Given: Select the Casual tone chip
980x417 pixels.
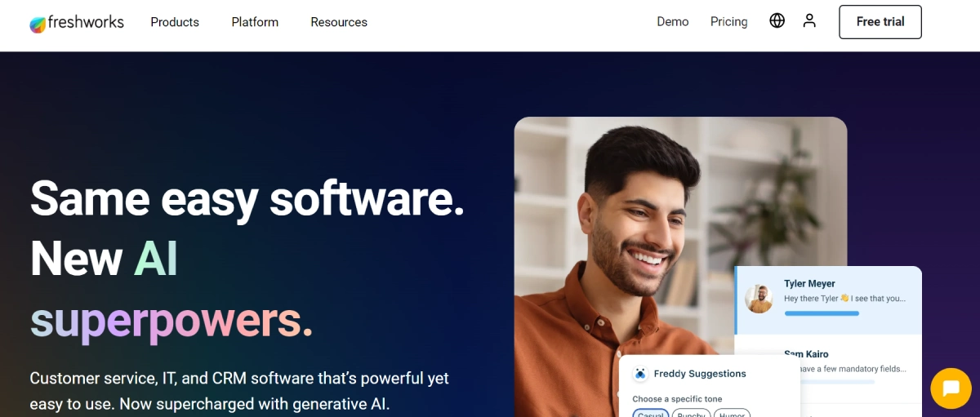Looking at the screenshot, I should coord(651,413).
